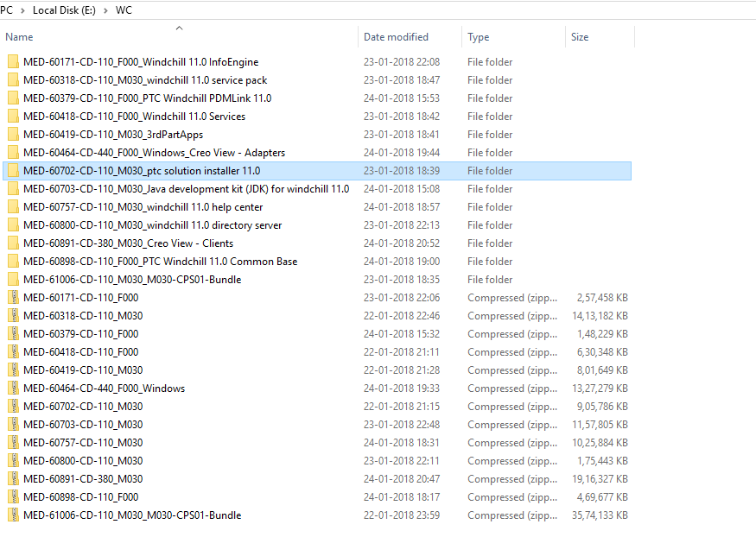
Task: Click zip icon of MED-60171-CD-110_F000 archive
Action: [14, 298]
